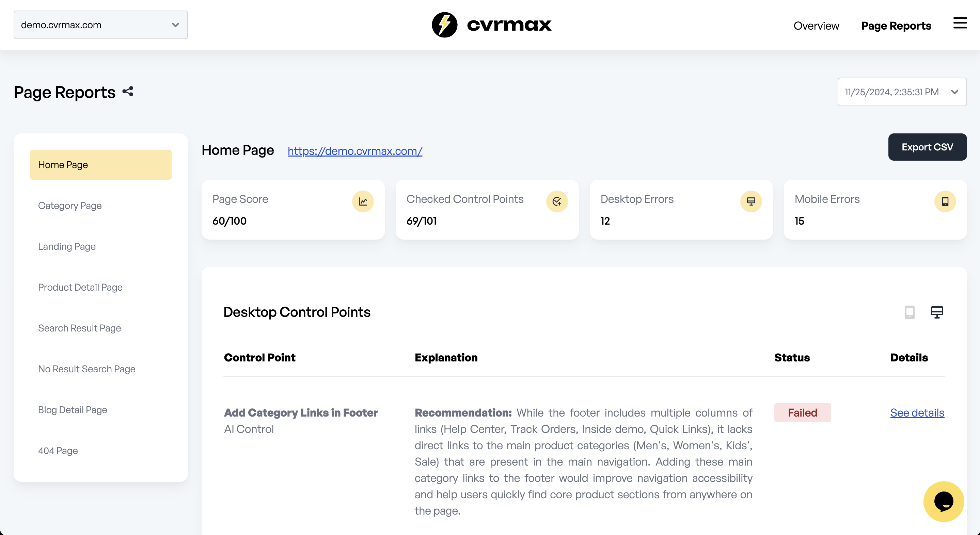Open See details for Add Category Links in Footer

point(917,412)
